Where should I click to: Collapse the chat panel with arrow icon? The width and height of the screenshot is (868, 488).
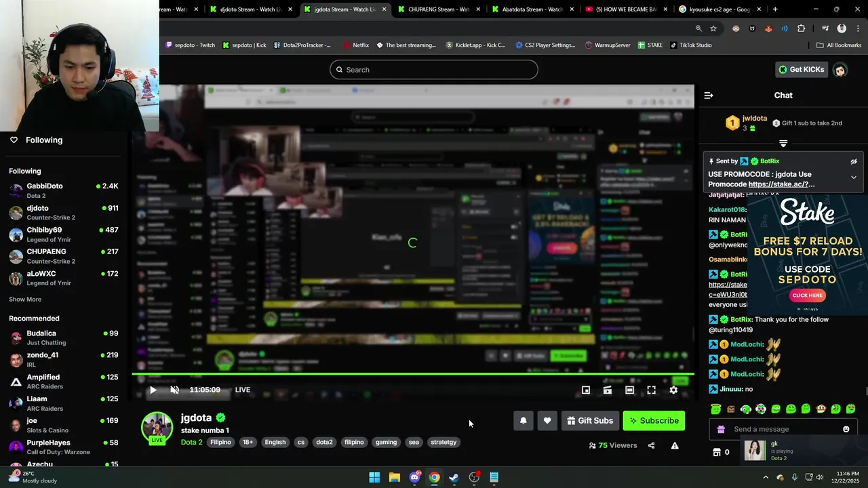tap(709, 96)
